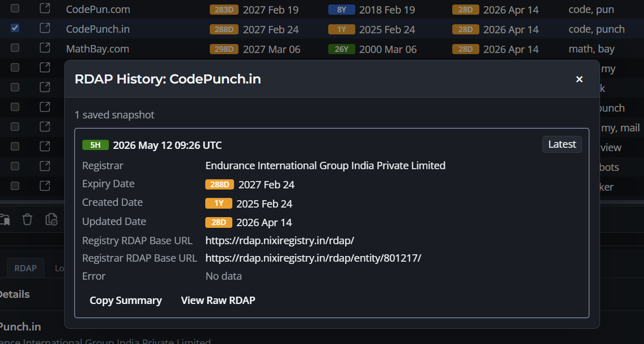Click registrar name Endurance International Group India Private Limited
This screenshot has width=644, height=344.
coord(325,165)
